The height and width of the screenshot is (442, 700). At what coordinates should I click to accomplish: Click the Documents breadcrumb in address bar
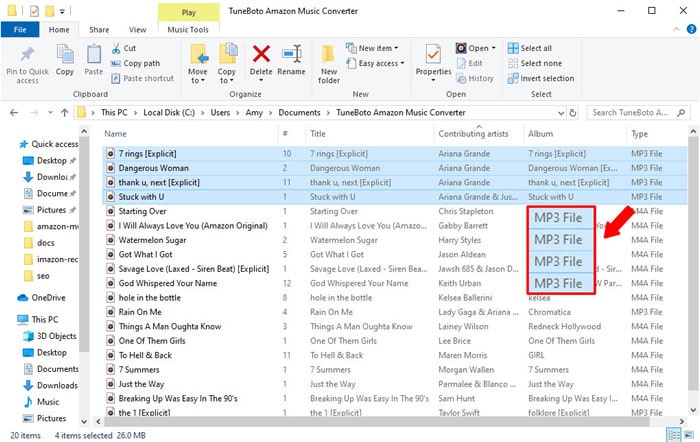[x=299, y=113]
